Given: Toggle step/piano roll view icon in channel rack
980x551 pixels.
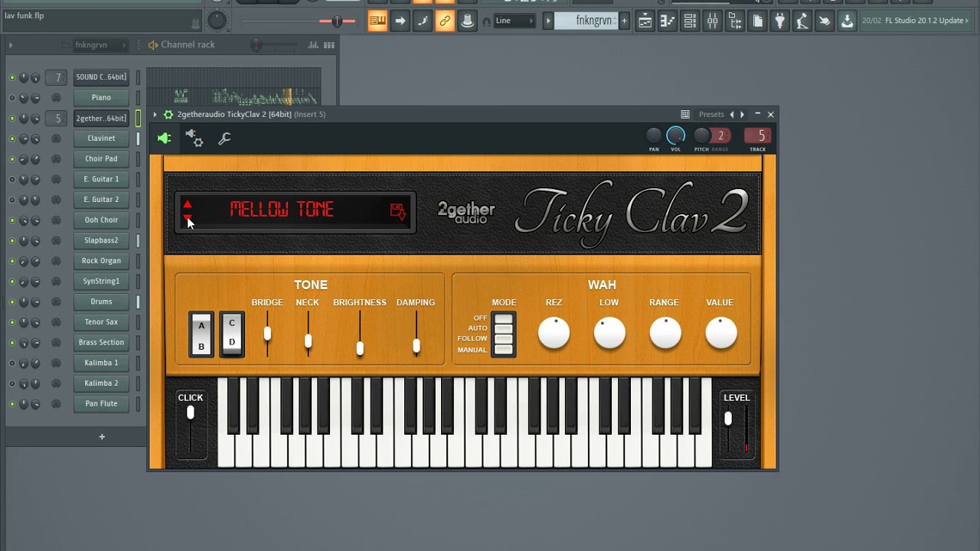Looking at the screenshot, I should pos(329,45).
